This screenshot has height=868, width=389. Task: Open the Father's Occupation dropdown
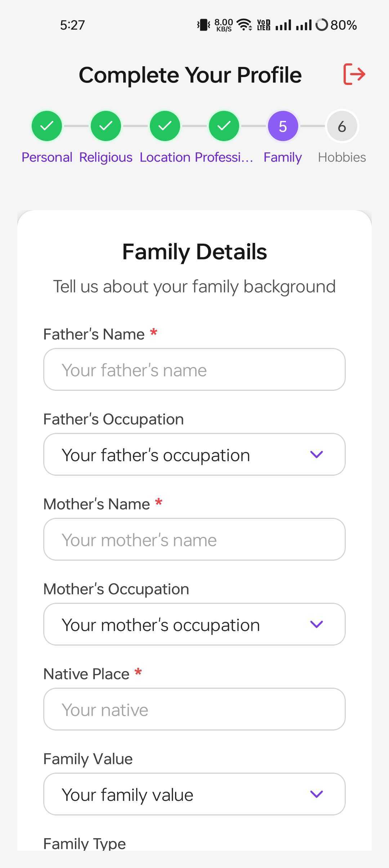(194, 454)
